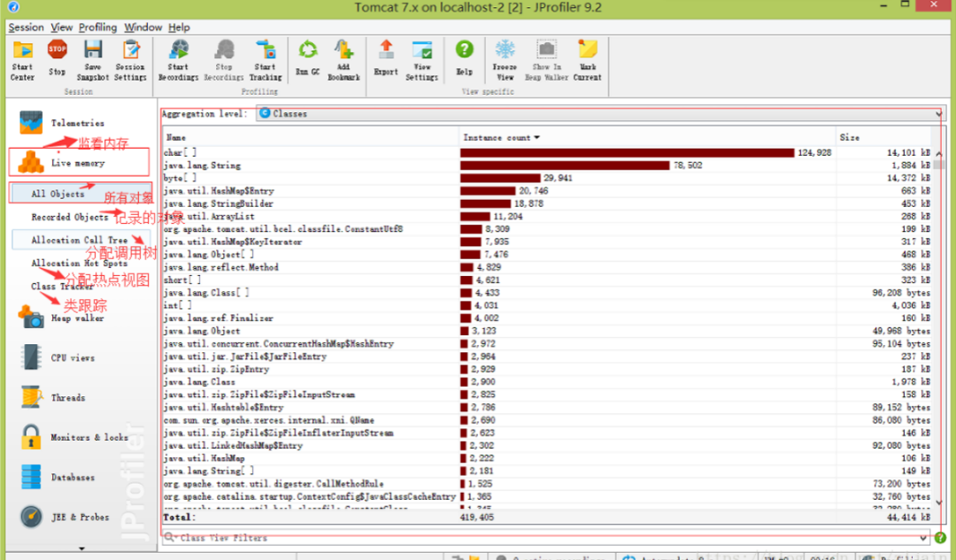Open View Settings

click(x=422, y=60)
